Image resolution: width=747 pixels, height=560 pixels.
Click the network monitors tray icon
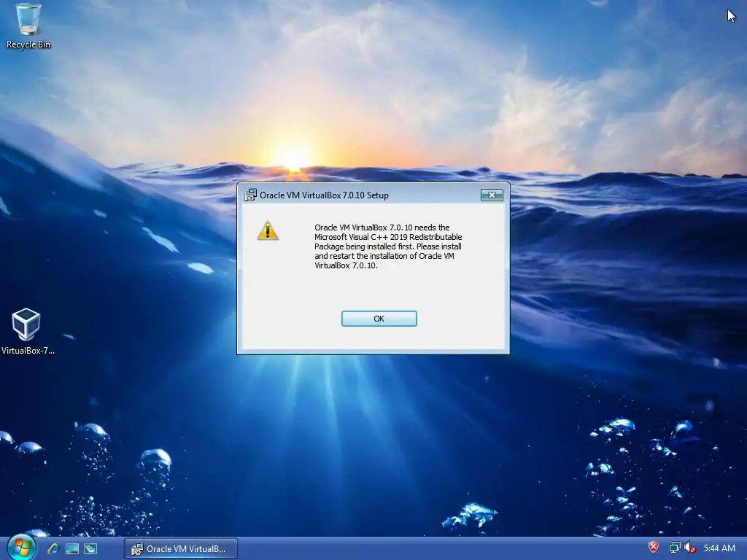pos(675,548)
